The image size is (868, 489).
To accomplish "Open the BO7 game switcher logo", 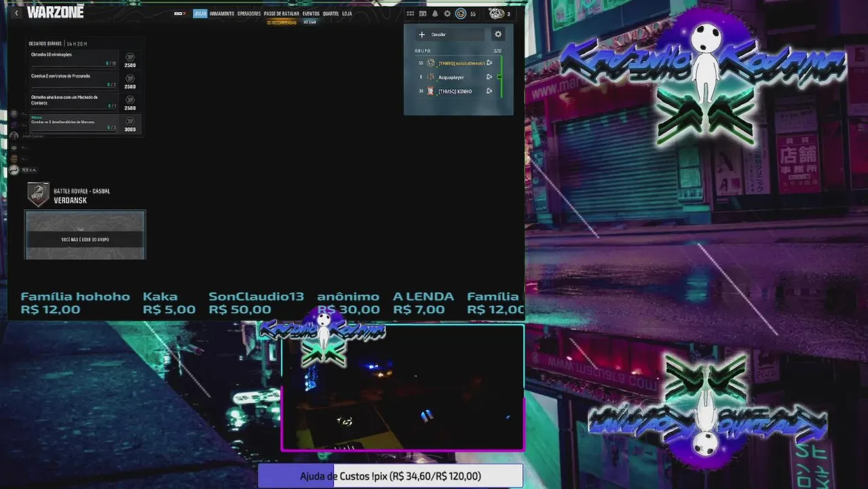I will (179, 14).
